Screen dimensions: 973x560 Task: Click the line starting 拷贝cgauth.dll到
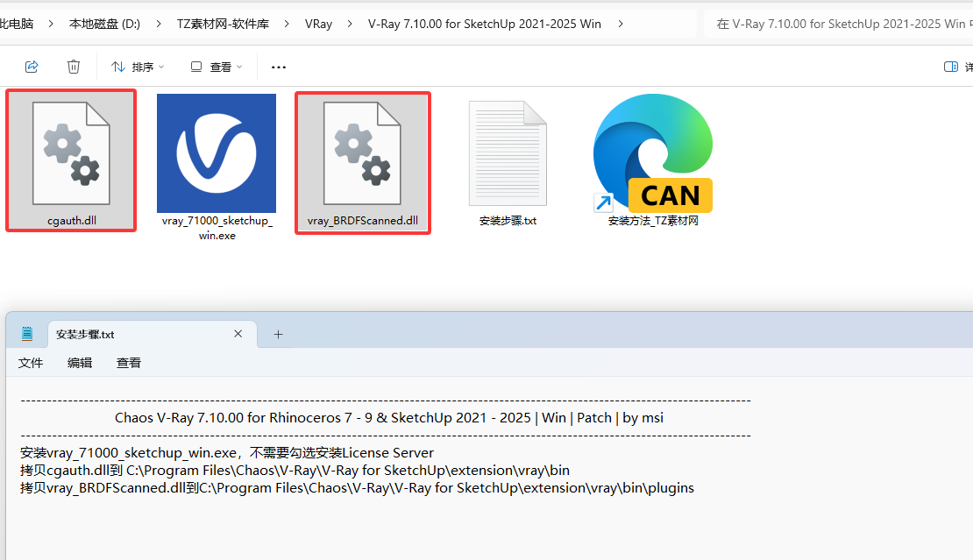pyautogui.click(x=295, y=470)
